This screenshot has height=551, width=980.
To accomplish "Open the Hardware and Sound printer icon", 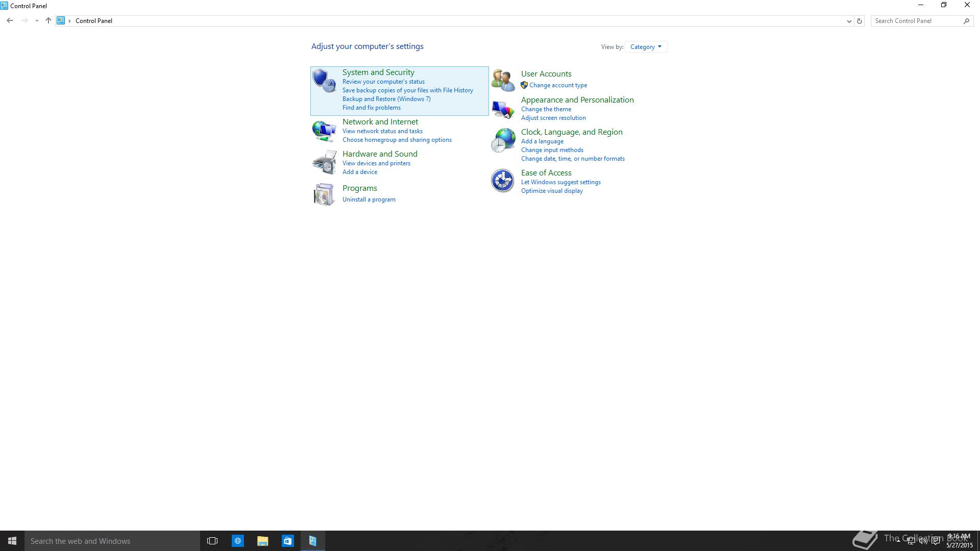I will [324, 162].
